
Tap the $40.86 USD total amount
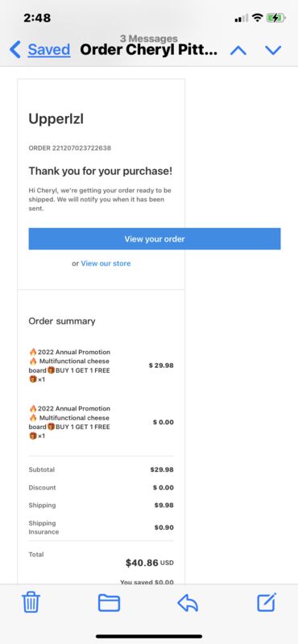click(150, 563)
